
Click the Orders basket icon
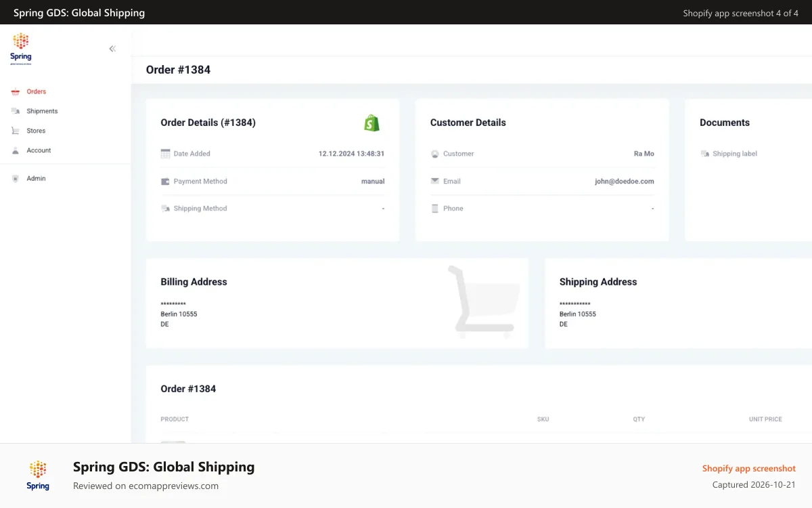tap(15, 91)
